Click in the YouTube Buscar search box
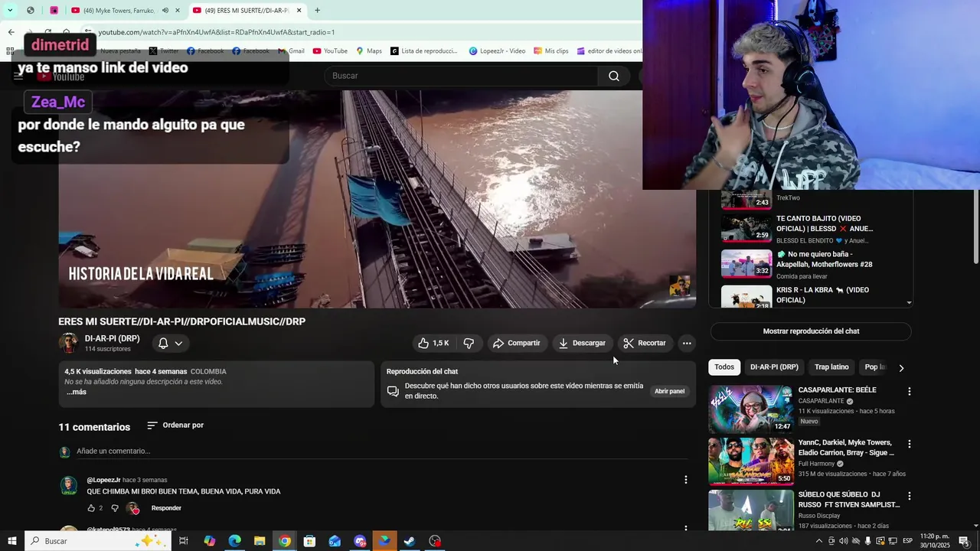980x551 pixels. coord(460,76)
